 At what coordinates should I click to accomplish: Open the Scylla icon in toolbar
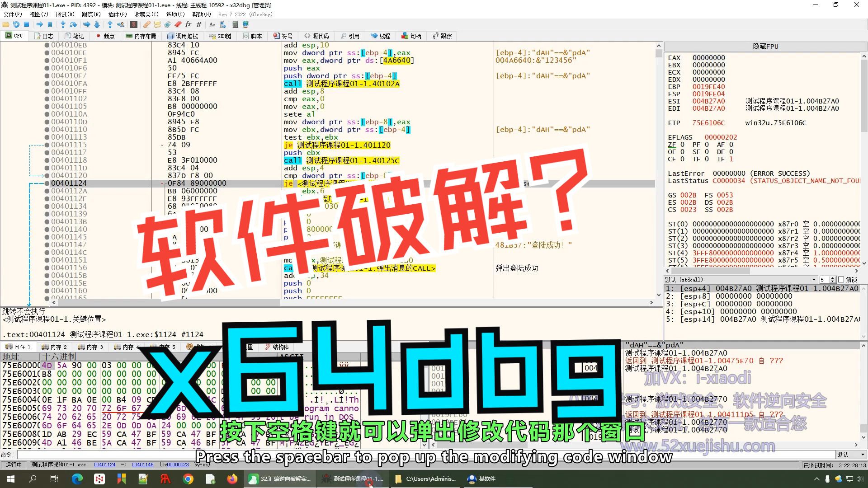pos(134,24)
